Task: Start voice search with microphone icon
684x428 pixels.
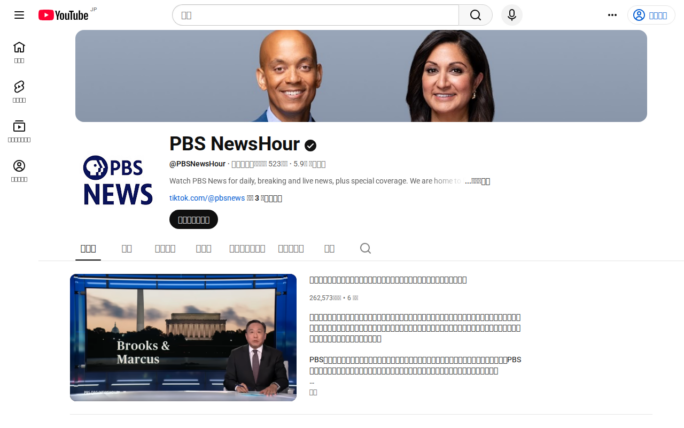Action: (512, 15)
